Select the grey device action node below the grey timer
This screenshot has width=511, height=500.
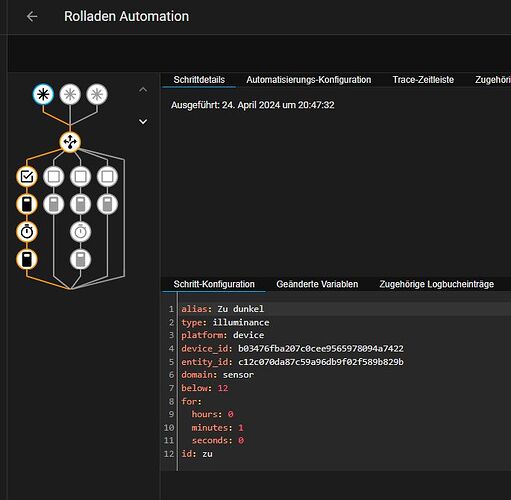[80, 259]
